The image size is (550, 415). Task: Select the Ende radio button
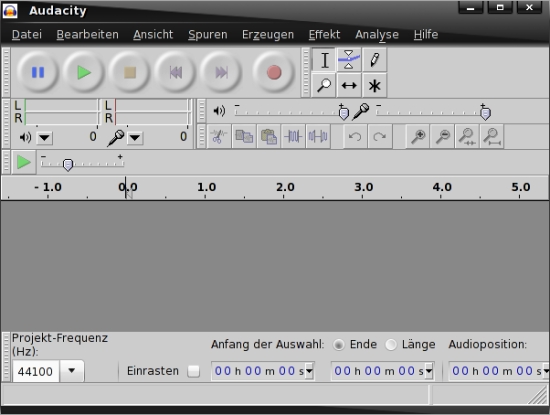tap(338, 345)
